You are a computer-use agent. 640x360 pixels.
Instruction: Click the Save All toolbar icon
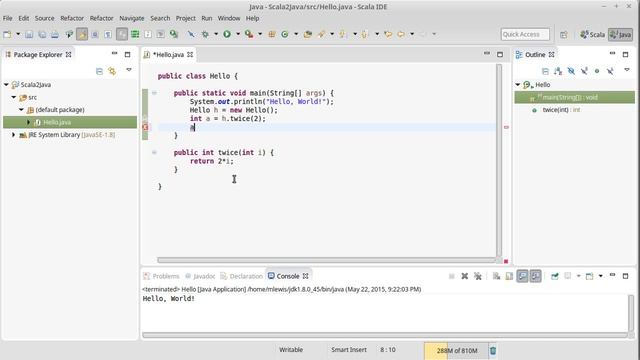click(42, 34)
